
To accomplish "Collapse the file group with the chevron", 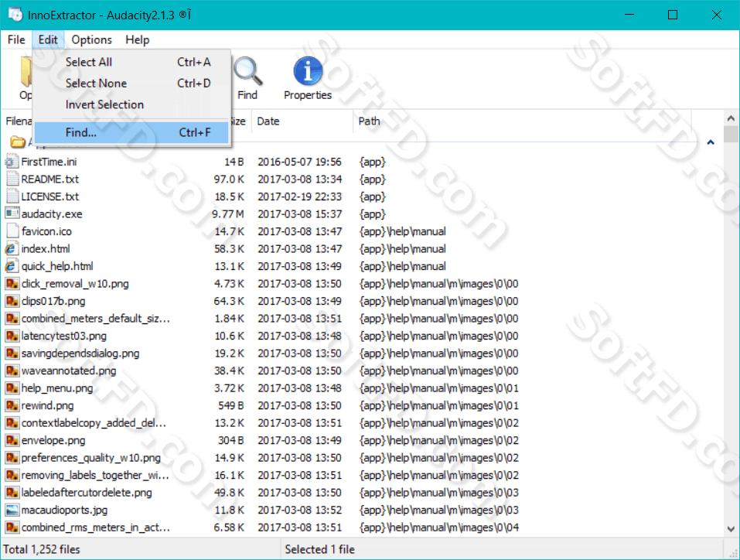I will [x=711, y=142].
